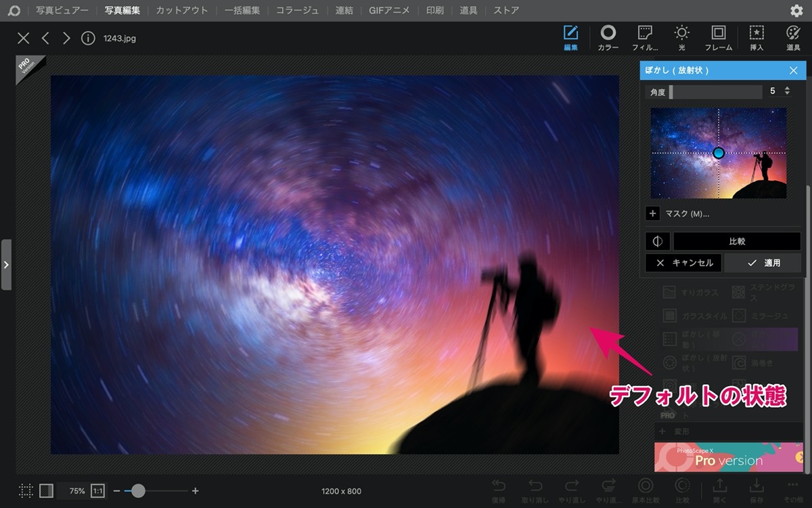Click the やり直し redo icon

[x=572, y=491]
